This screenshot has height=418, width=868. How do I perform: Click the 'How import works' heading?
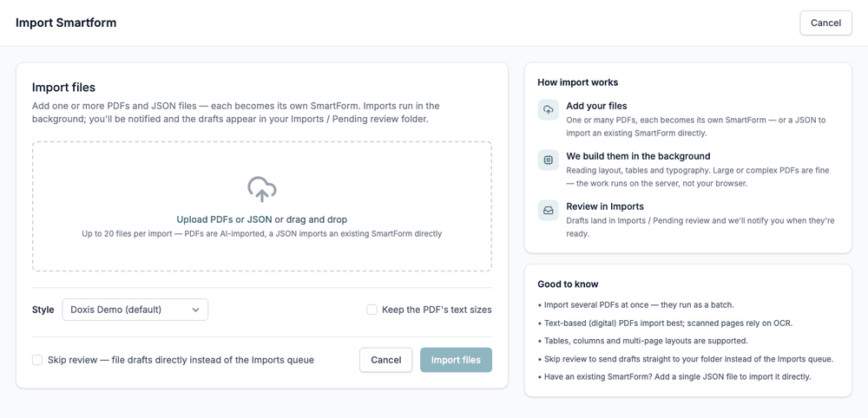point(578,82)
